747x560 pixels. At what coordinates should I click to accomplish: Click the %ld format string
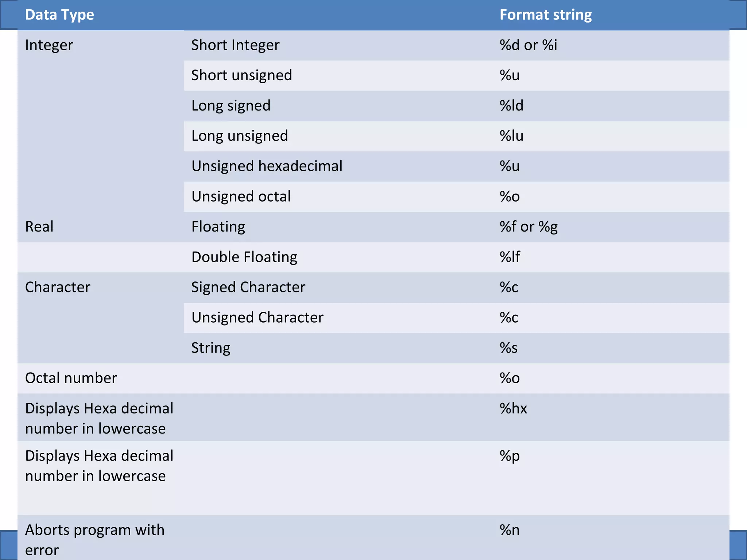click(x=511, y=106)
